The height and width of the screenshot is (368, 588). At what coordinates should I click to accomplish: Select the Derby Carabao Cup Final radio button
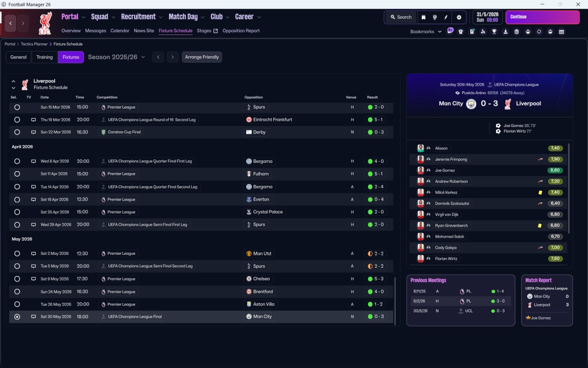pyautogui.click(x=17, y=132)
